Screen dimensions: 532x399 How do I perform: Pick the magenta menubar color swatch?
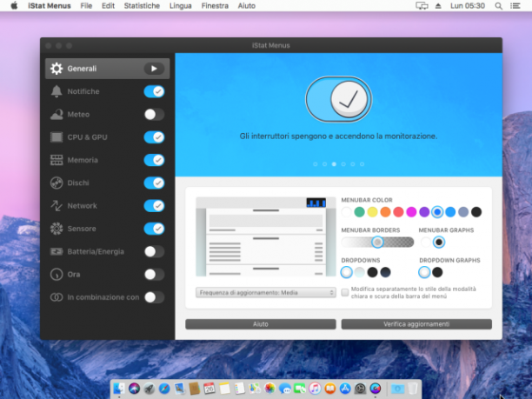tap(411, 212)
